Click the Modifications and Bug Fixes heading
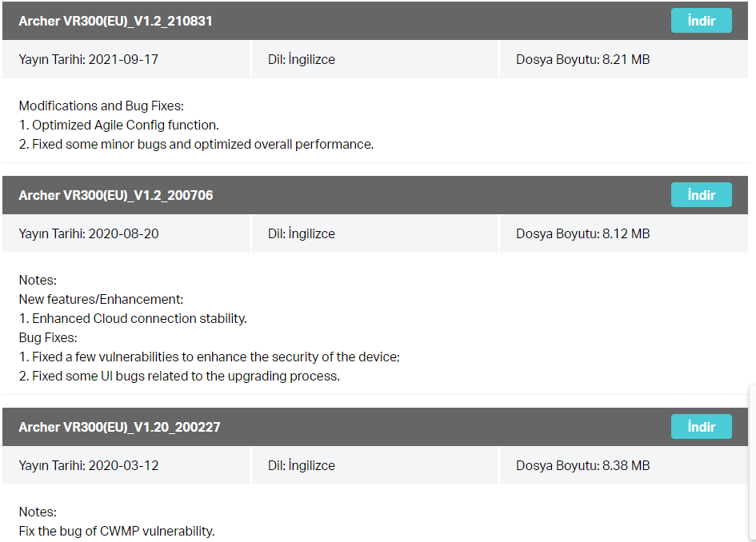The height and width of the screenshot is (542, 756). click(x=102, y=106)
